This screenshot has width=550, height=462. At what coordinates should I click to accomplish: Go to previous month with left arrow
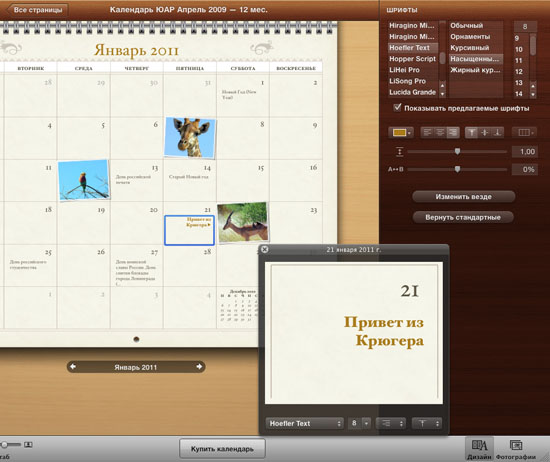[73, 367]
